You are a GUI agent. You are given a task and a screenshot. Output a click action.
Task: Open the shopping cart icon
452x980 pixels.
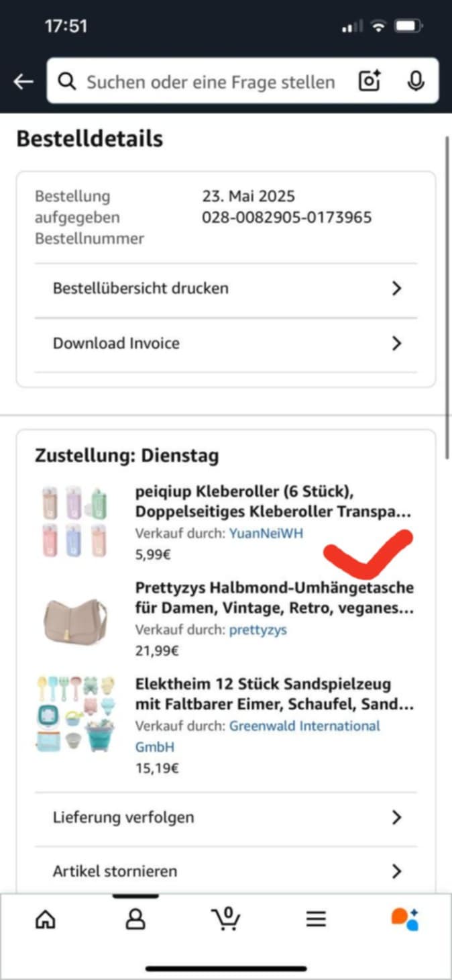(x=225, y=919)
